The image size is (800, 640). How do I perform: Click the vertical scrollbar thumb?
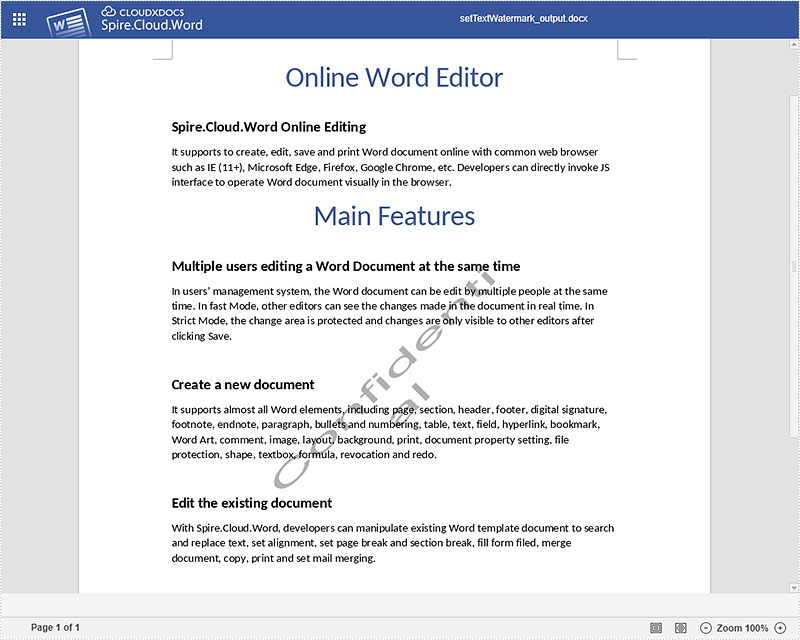(794, 266)
